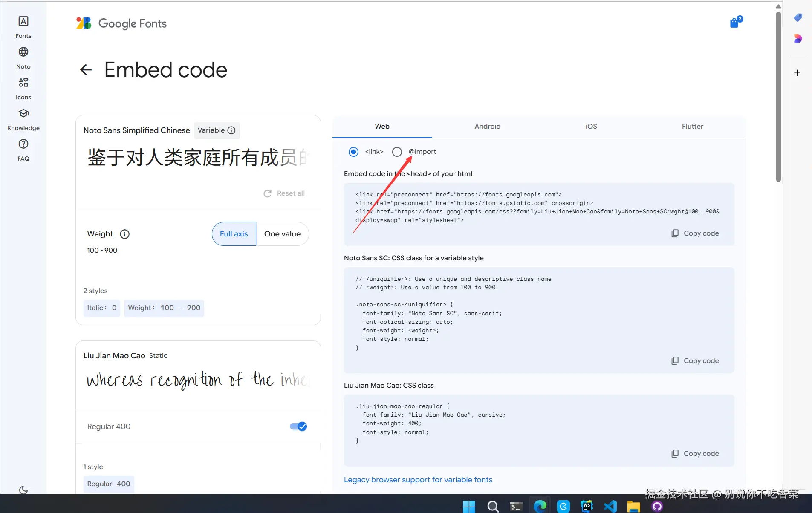Switch to Microsoft Edge in the taskbar
The height and width of the screenshot is (513, 812).
click(x=540, y=506)
